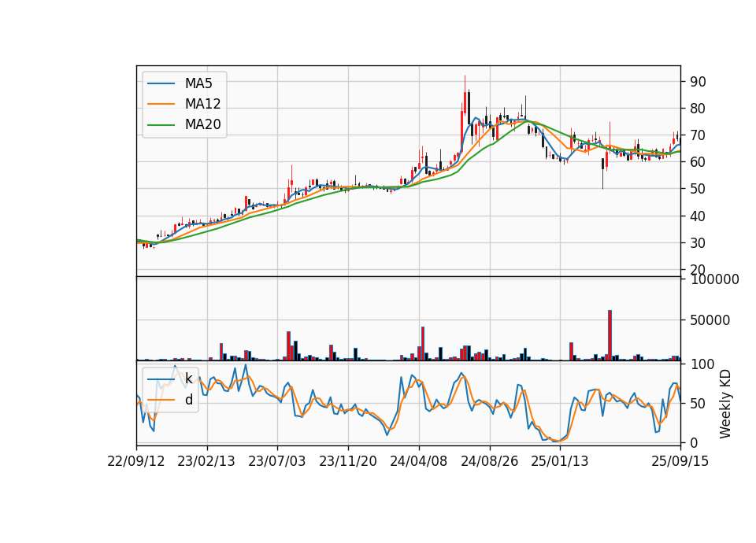Click the 23/02/13 date axis label
The height and width of the screenshot is (543, 756).
point(206,461)
